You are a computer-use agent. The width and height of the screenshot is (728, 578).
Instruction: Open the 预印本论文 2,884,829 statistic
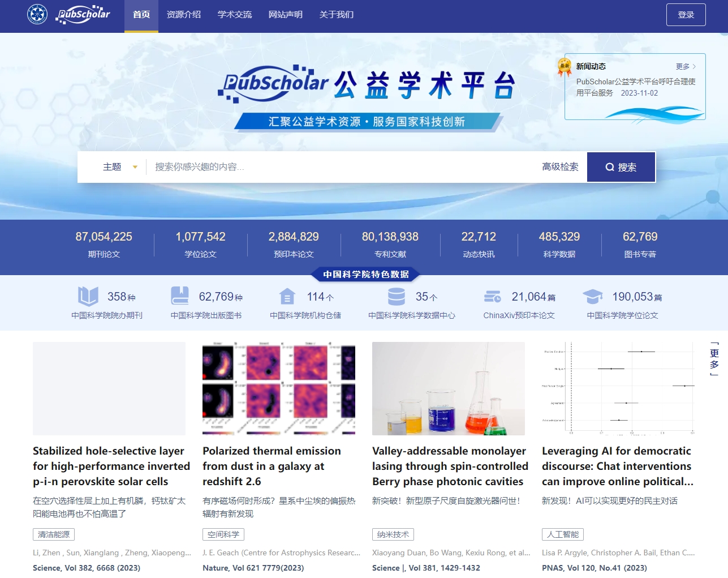click(x=294, y=245)
